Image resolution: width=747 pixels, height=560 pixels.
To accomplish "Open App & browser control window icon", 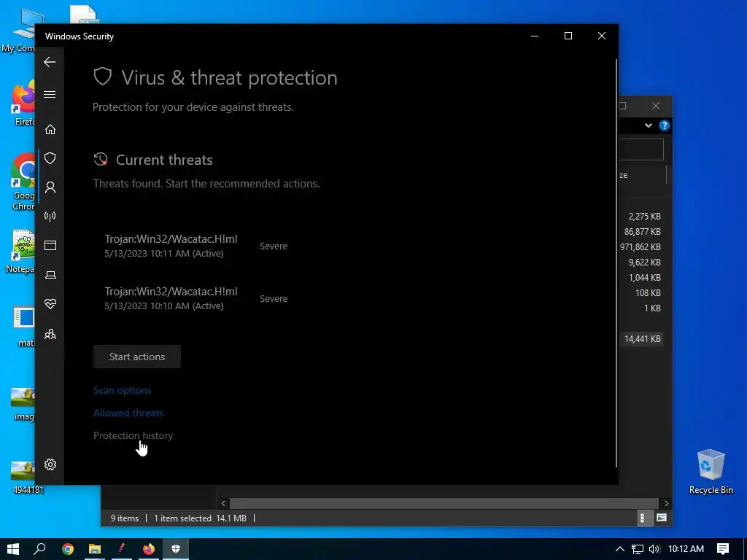I will tap(50, 245).
